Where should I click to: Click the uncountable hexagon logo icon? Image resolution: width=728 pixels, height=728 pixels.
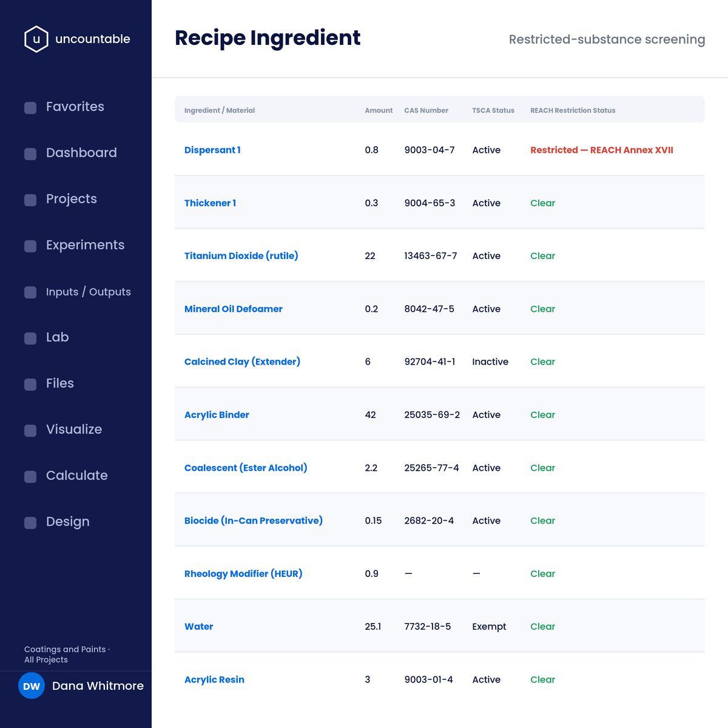pos(36,39)
